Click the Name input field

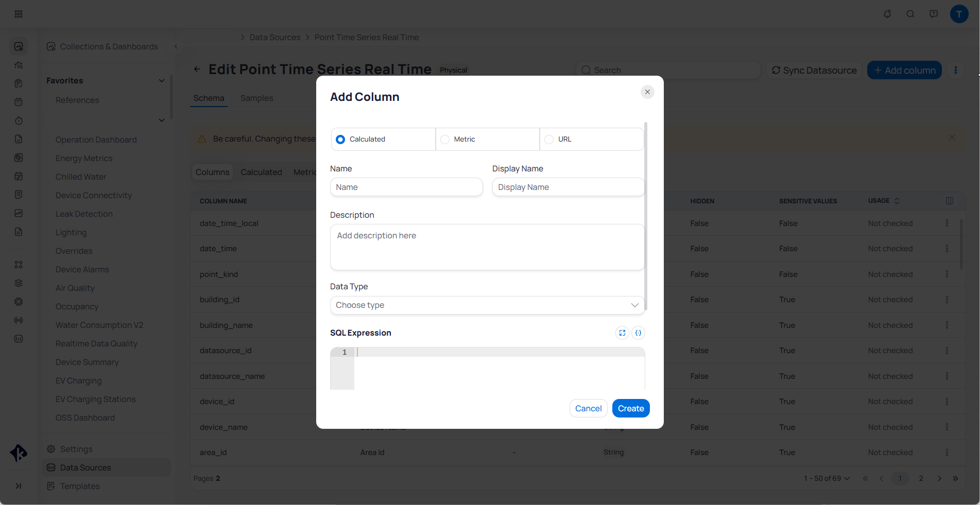coord(406,187)
